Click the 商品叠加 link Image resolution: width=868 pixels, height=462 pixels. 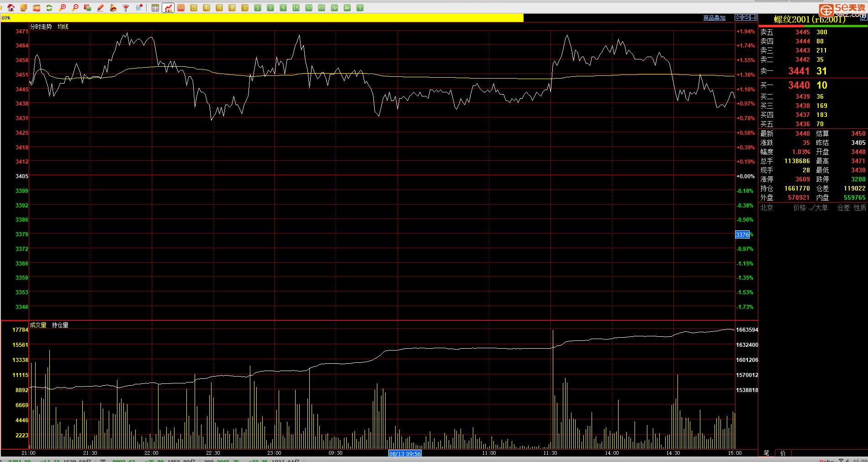click(714, 18)
